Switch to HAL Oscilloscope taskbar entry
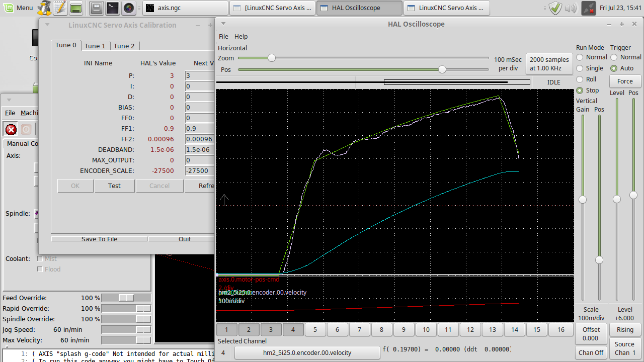The image size is (644, 362). pos(359,8)
